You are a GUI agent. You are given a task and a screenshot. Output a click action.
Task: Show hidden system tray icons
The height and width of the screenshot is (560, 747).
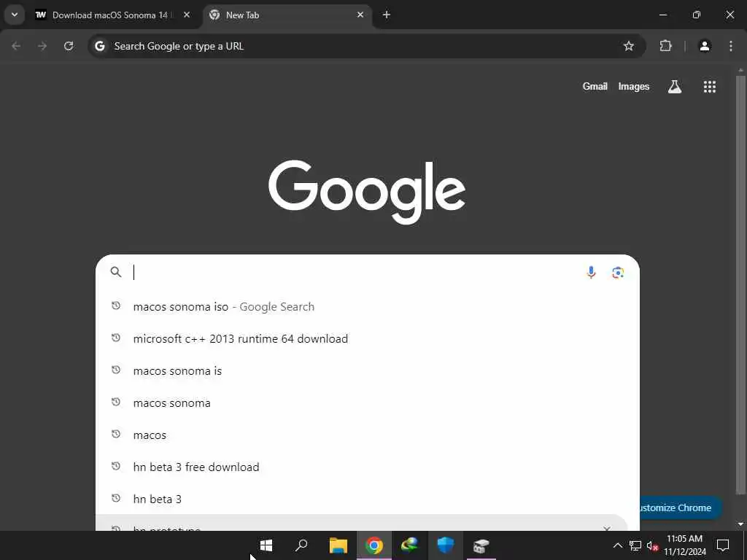click(617, 545)
